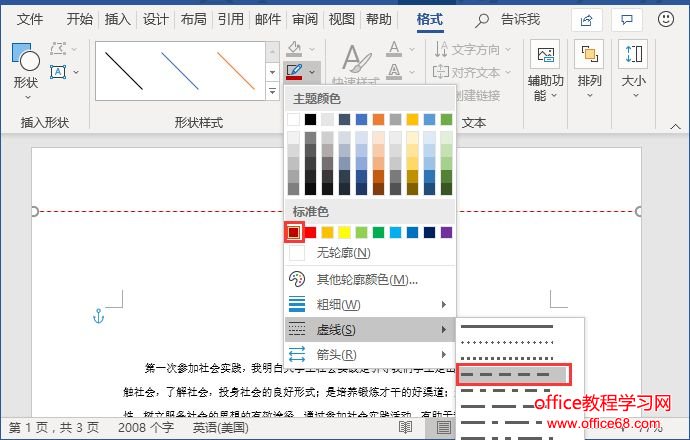Viewport: 690px width, 440px height.
Task: Click the smiley feedback icon
Action: 666,19
